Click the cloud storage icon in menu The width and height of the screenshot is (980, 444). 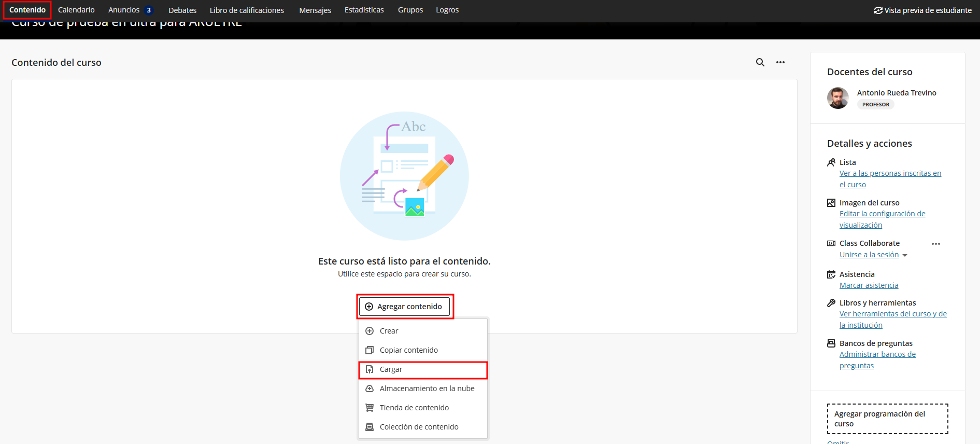370,388
